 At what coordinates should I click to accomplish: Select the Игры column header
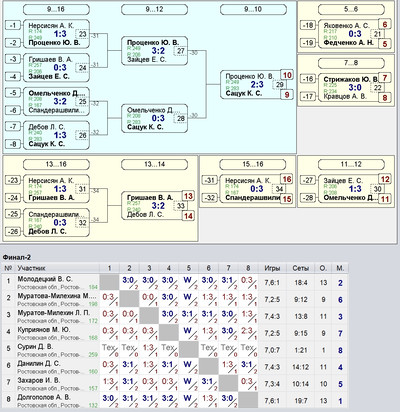tap(272, 268)
